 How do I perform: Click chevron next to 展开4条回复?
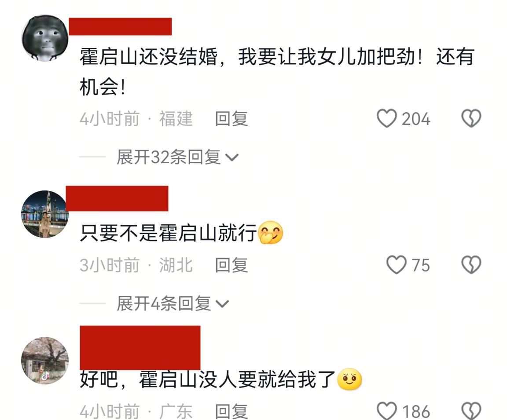(x=222, y=304)
